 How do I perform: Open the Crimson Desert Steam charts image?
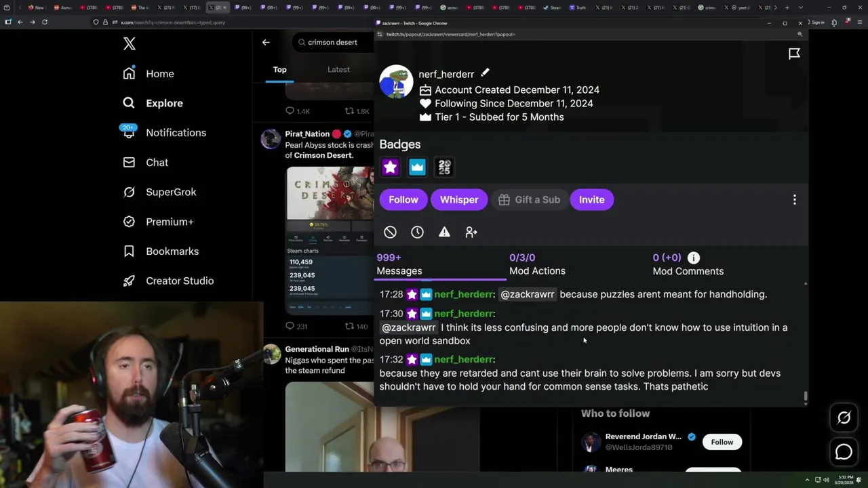coord(330,240)
